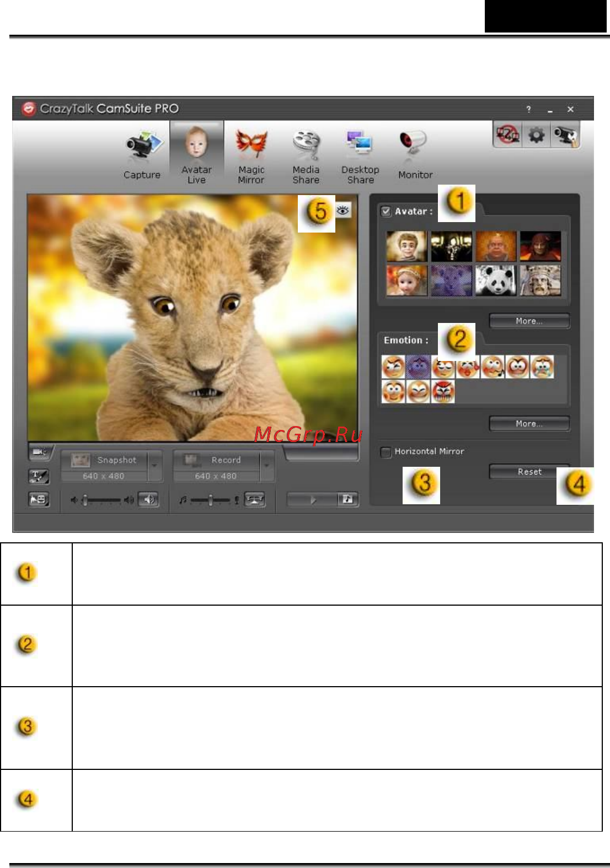
Task: Open the Record dropdown arrow
Action: tap(267, 466)
